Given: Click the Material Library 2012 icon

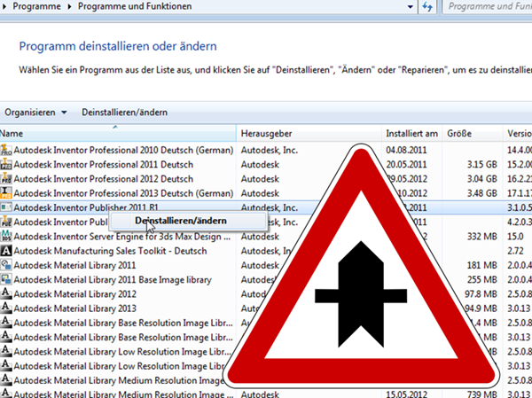Looking at the screenshot, I should [6, 293].
